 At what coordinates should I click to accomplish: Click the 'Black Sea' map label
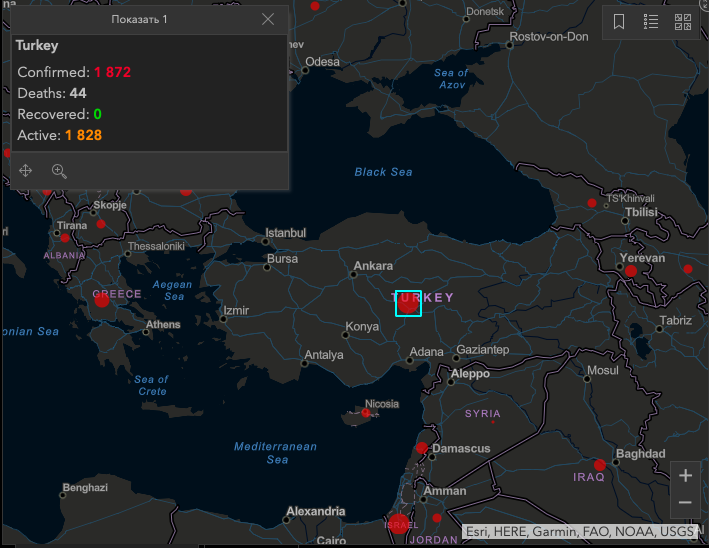[x=383, y=172]
